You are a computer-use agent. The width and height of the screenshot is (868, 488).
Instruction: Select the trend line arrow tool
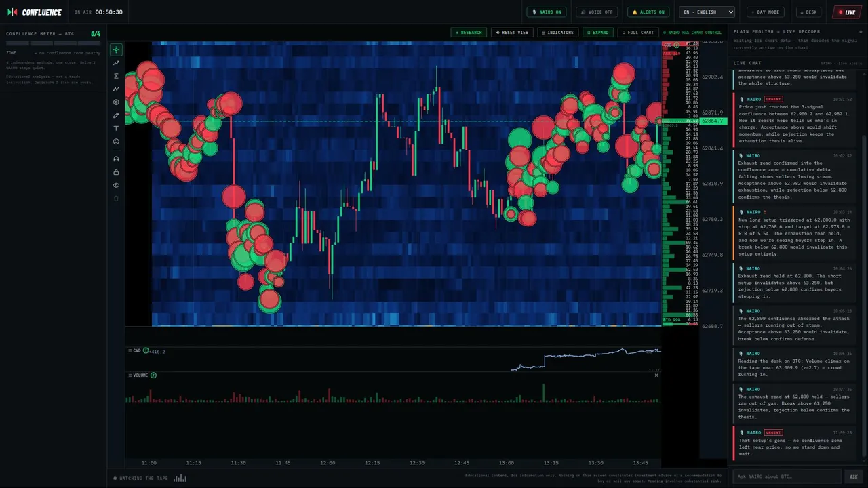[116, 63]
